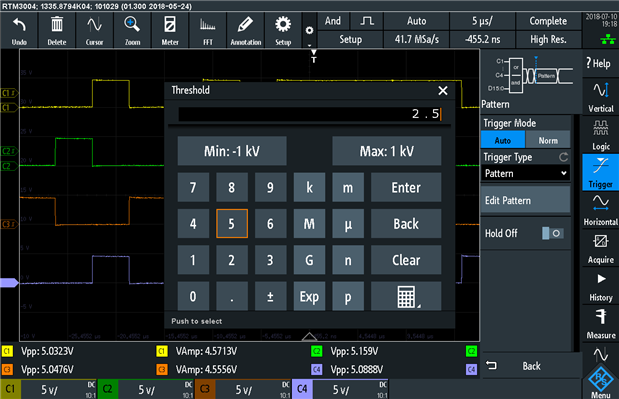The width and height of the screenshot is (619, 399).
Task: Set Trigger Mode to Auto
Action: 503,140
